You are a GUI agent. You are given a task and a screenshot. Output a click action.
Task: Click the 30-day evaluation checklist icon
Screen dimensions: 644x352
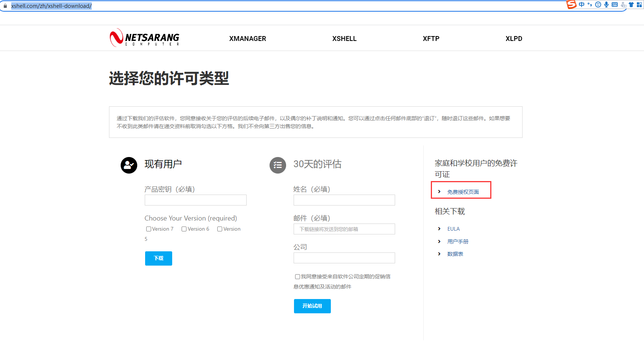tap(278, 165)
